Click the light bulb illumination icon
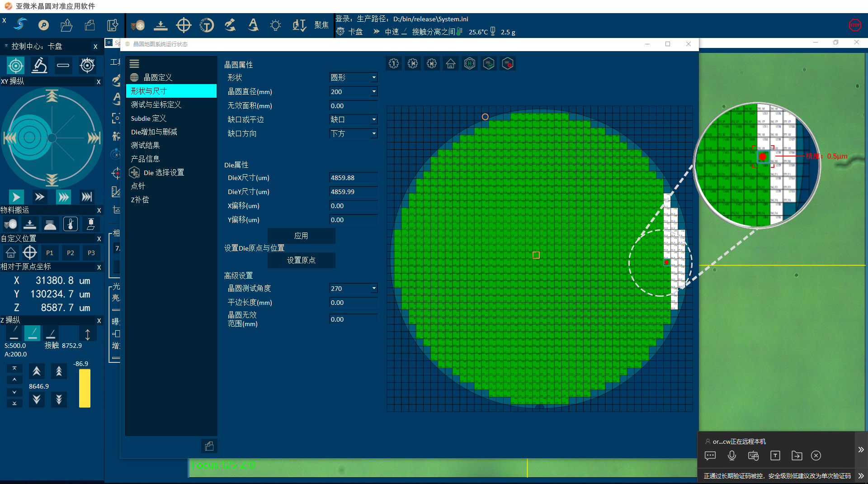This screenshot has width=868, height=484. pos(275,25)
